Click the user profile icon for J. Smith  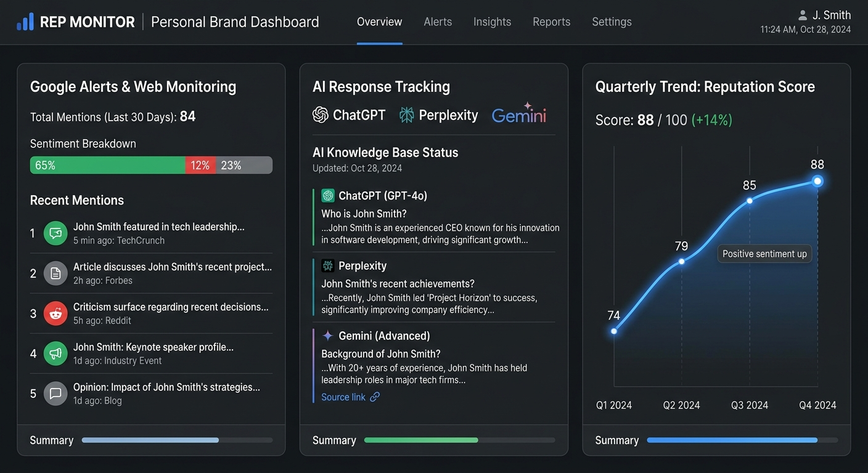click(x=802, y=14)
